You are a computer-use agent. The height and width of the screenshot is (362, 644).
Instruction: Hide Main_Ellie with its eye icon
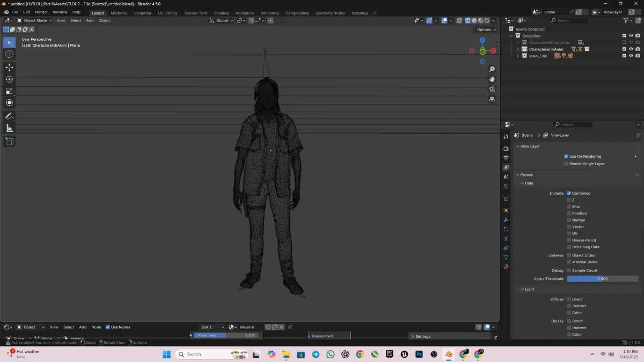631,56
